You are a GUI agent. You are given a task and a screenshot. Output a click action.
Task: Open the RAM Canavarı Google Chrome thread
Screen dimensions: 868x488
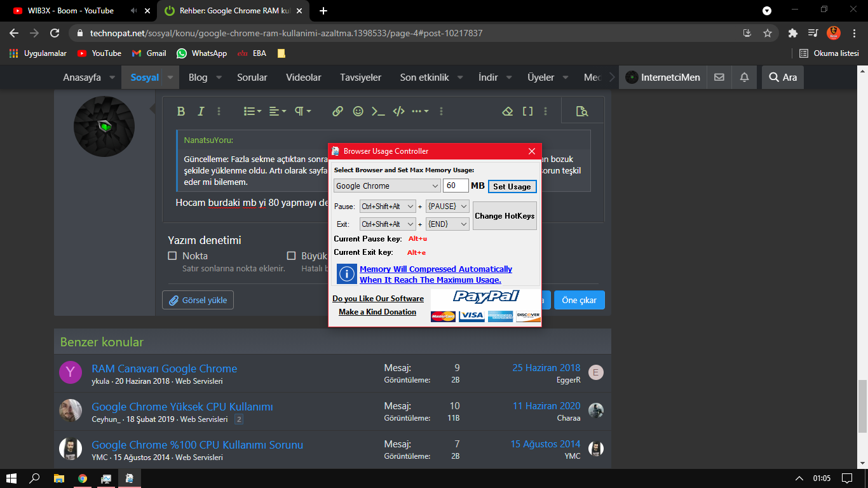165,369
